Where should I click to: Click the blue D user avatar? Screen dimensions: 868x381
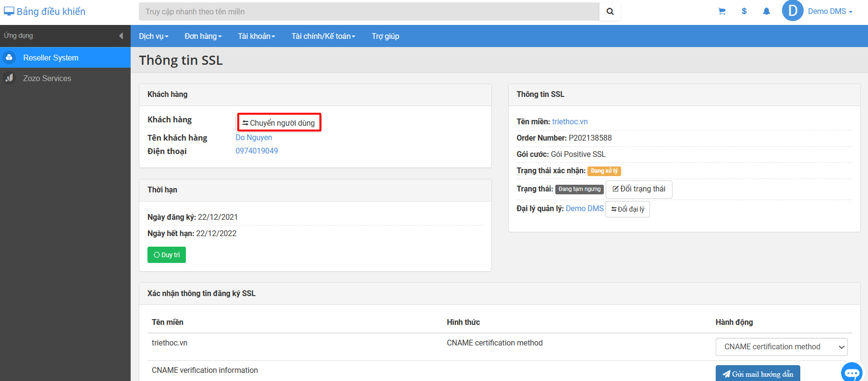click(793, 11)
